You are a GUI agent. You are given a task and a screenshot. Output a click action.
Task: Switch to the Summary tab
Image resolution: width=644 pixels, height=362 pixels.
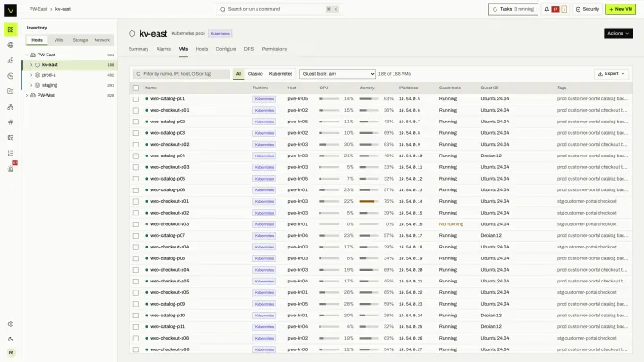pyautogui.click(x=139, y=49)
